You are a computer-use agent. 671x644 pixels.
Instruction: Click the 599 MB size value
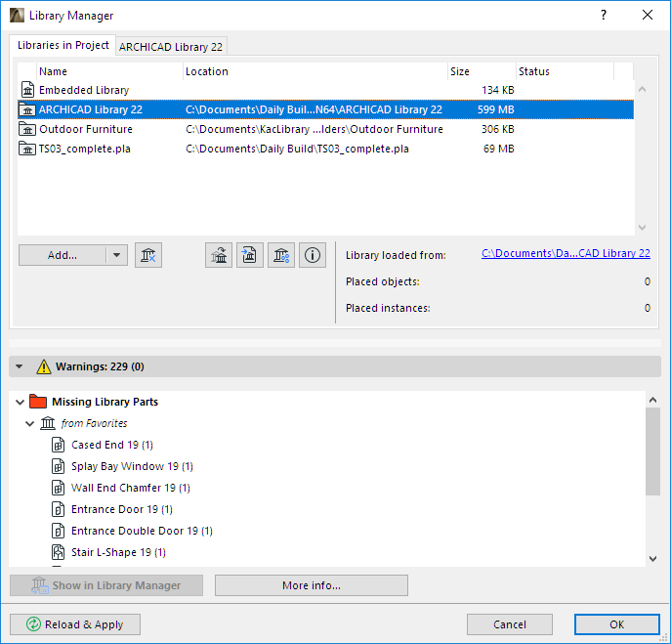(x=496, y=109)
